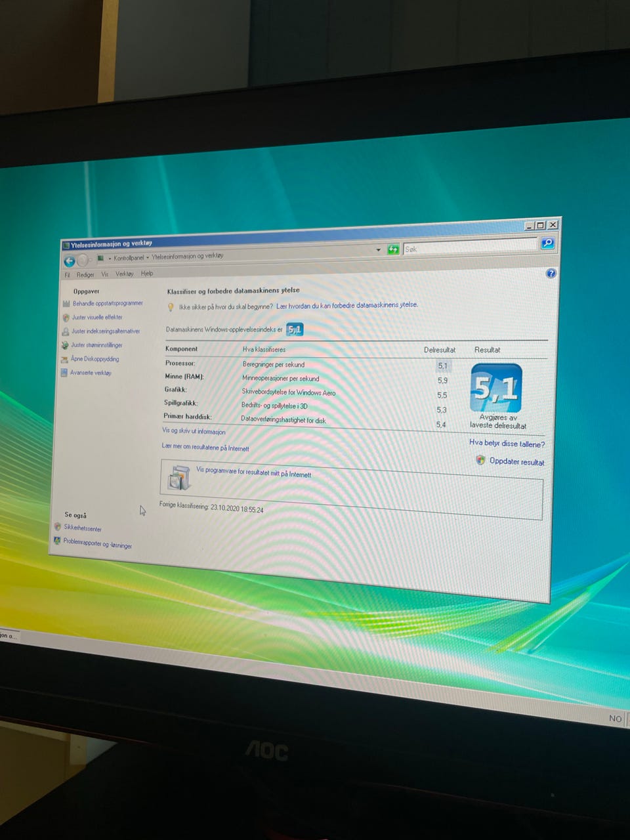The height and width of the screenshot is (840, 630).
Task: Click Ytelsesinformasjon og verktøy breadcrumb
Action: click(188, 256)
